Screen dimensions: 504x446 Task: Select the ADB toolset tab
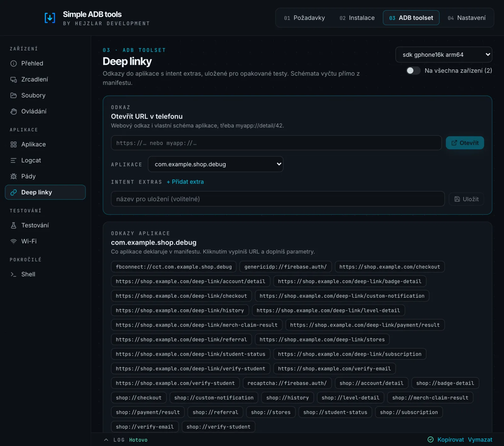pyautogui.click(x=411, y=18)
